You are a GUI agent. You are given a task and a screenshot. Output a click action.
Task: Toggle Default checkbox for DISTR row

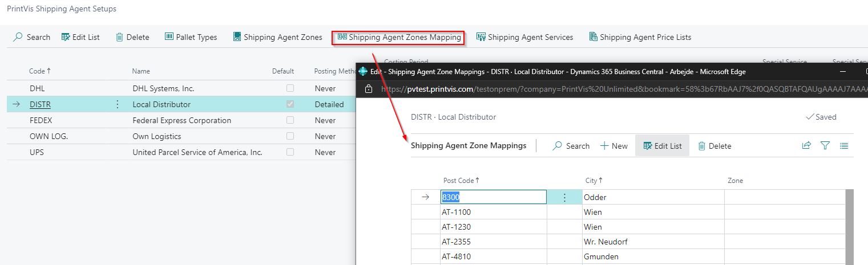click(290, 104)
